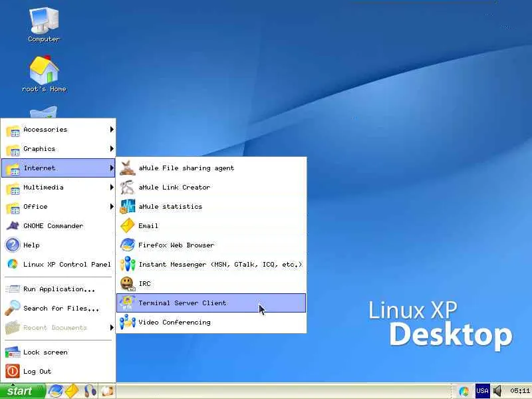
Task: Click the colorful tray icon beside USA
Action: [464, 391]
